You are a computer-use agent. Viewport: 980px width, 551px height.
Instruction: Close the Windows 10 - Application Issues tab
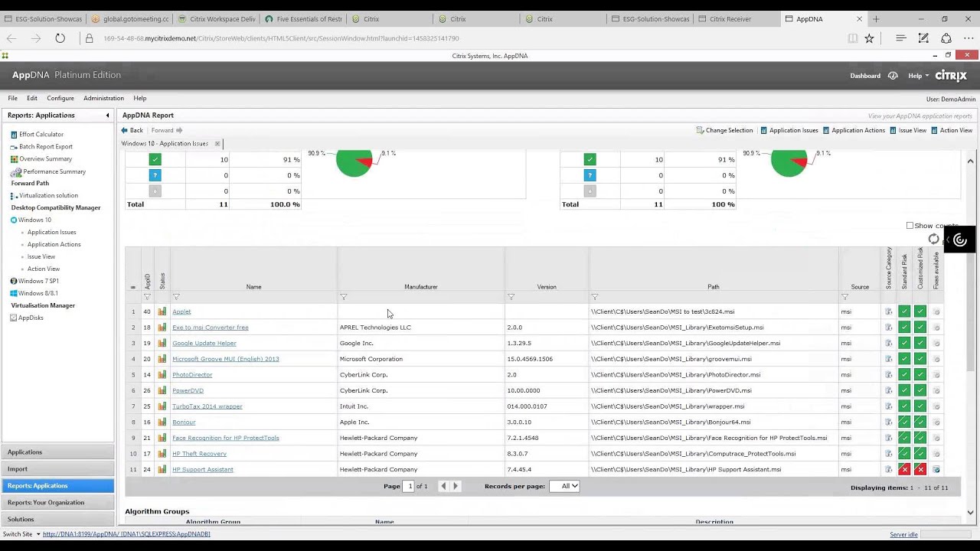(217, 144)
